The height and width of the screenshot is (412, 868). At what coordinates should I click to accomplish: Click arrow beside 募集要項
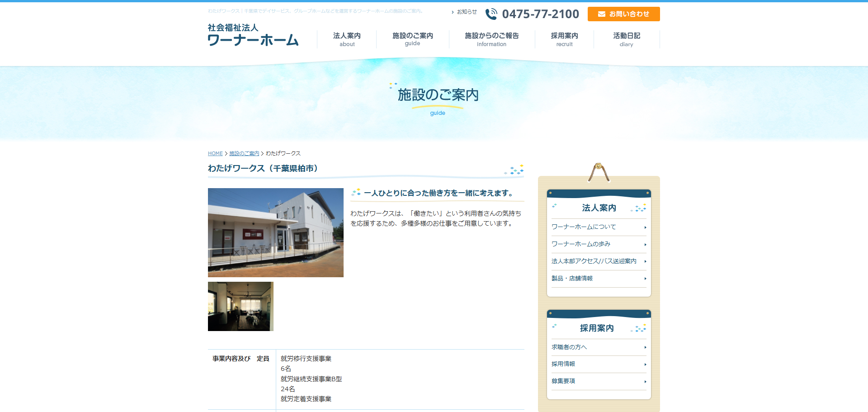[645, 382]
